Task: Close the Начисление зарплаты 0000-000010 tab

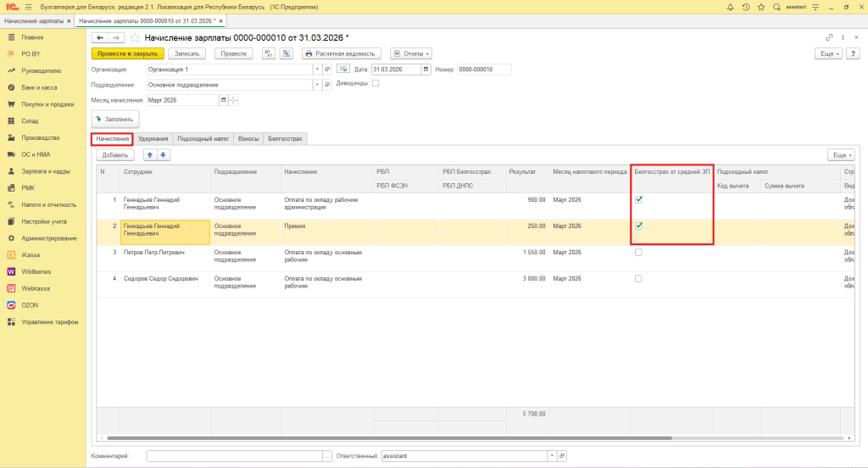Action: point(221,21)
